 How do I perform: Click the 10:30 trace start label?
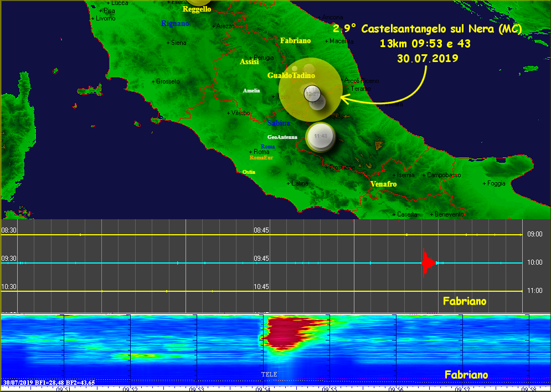point(9,287)
